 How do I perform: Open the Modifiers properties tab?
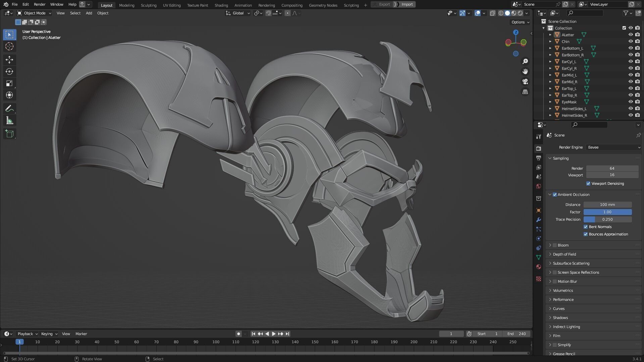pyautogui.click(x=539, y=220)
